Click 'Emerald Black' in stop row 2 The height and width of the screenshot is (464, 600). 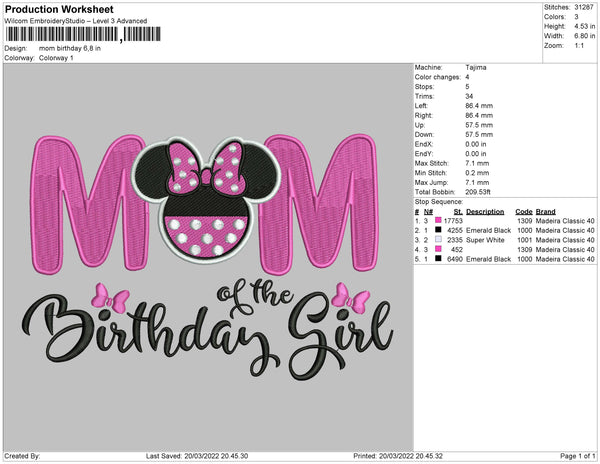coord(488,230)
